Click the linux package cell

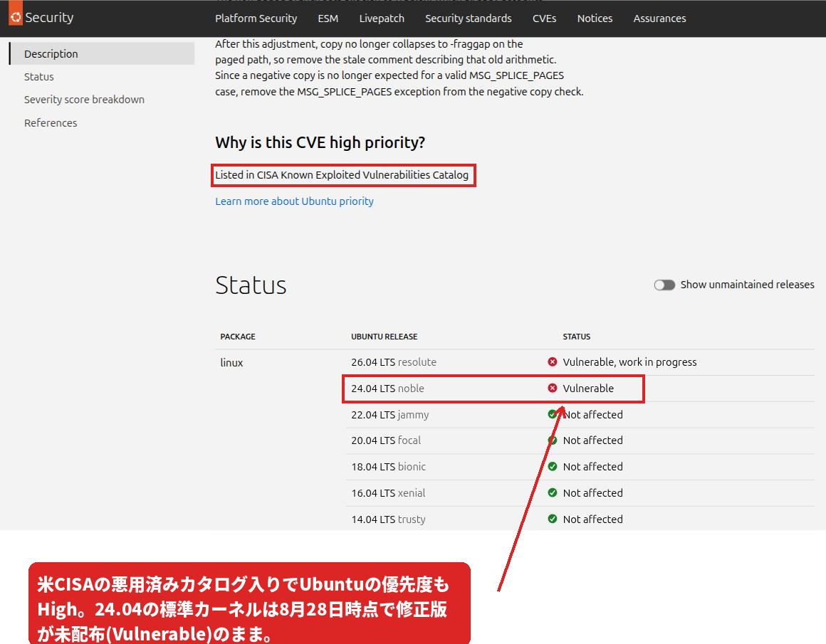232,363
